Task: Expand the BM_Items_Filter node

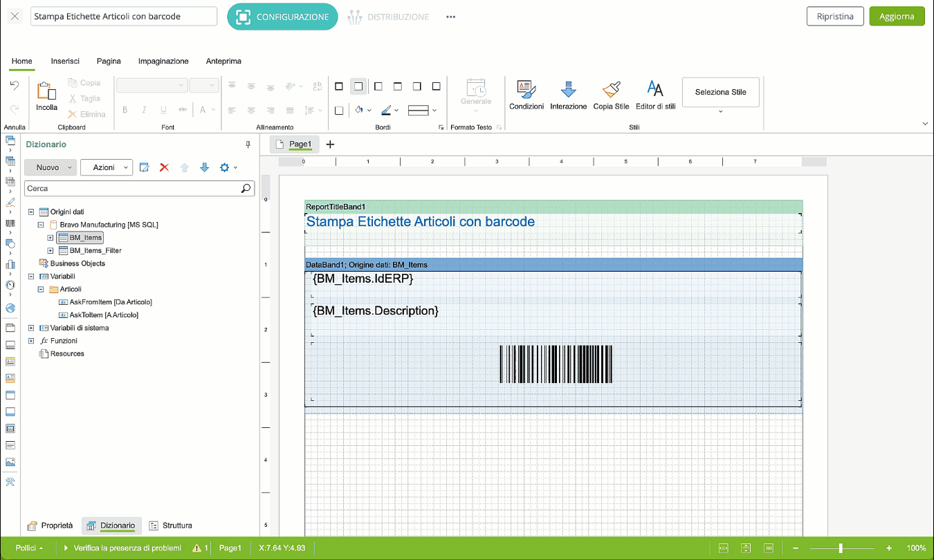Action: tap(51, 250)
